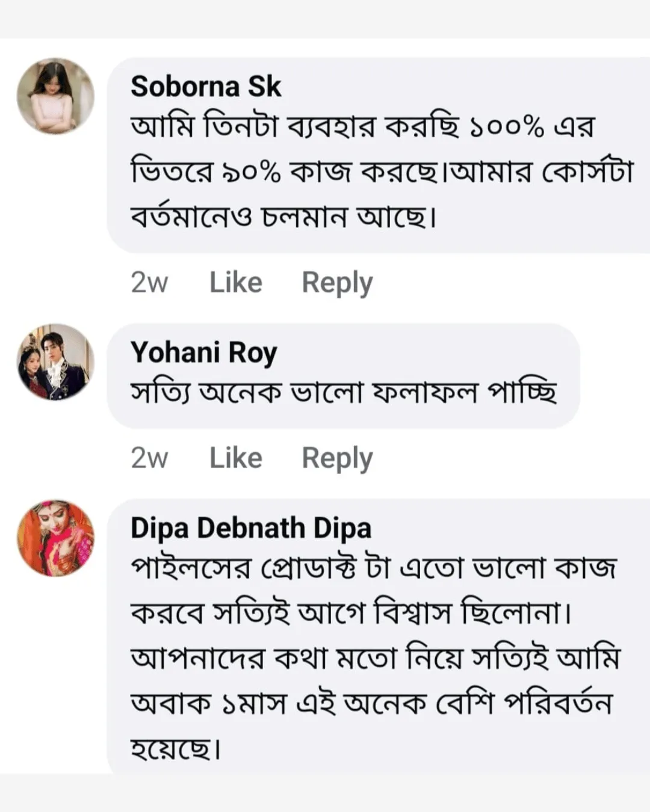Like Soborna Sk's comment
This screenshot has width=650, height=812.
pyautogui.click(x=235, y=282)
